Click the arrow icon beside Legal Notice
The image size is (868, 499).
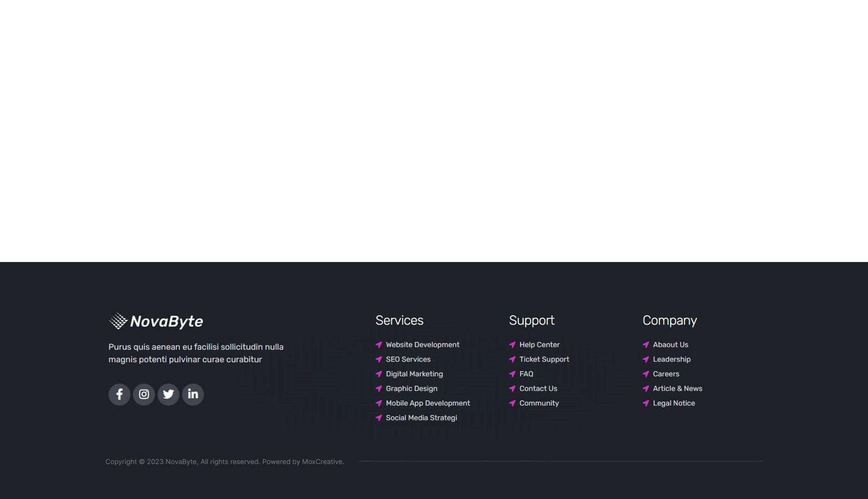point(646,403)
